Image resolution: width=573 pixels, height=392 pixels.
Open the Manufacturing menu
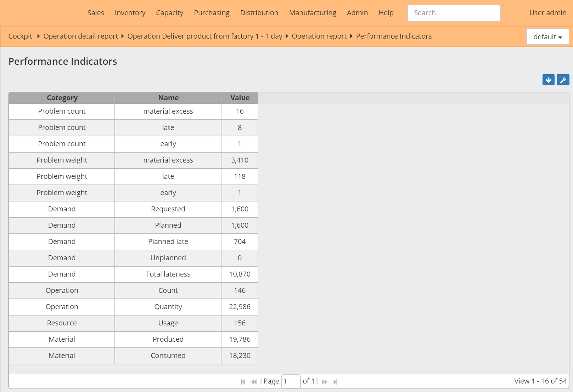pos(312,13)
